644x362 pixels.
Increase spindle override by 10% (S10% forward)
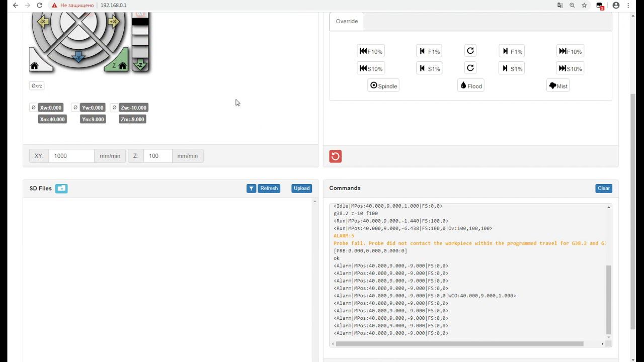point(570,68)
